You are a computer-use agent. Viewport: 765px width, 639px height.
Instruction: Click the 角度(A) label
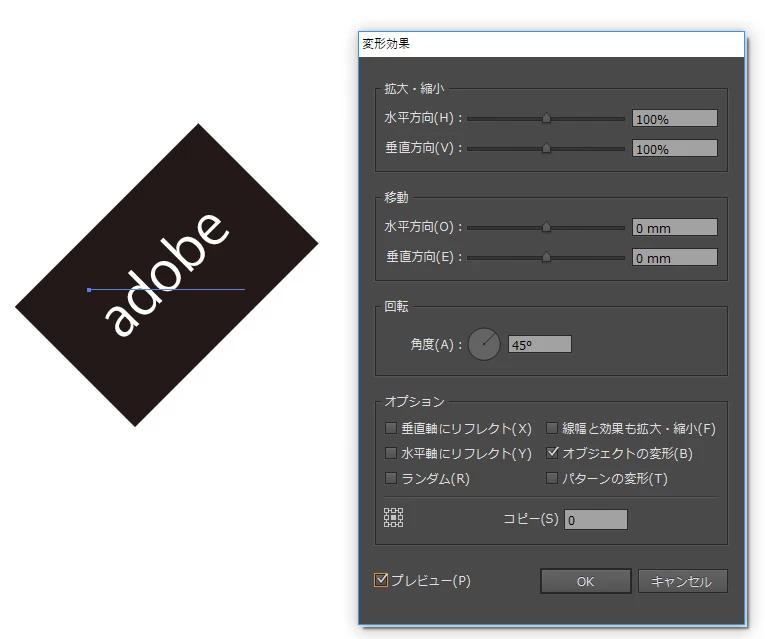pos(436,344)
